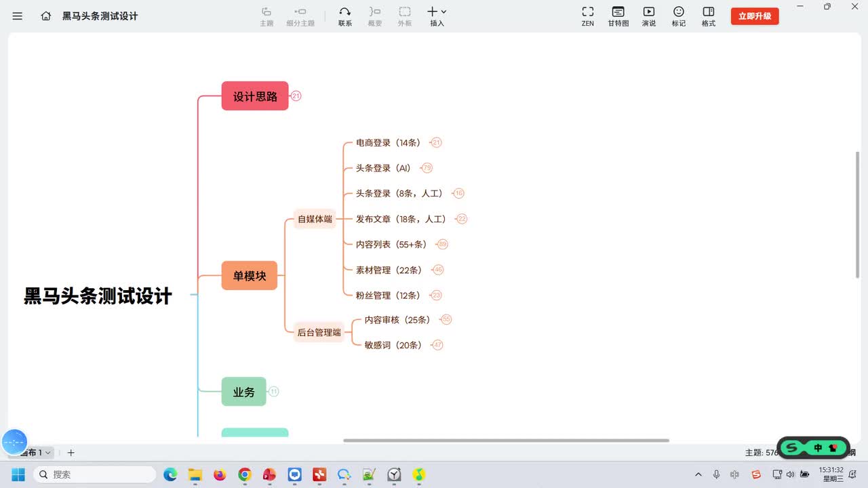The width and height of the screenshot is (868, 488).
Task: Click the Sogou S logo on floating bar
Action: coord(792,448)
